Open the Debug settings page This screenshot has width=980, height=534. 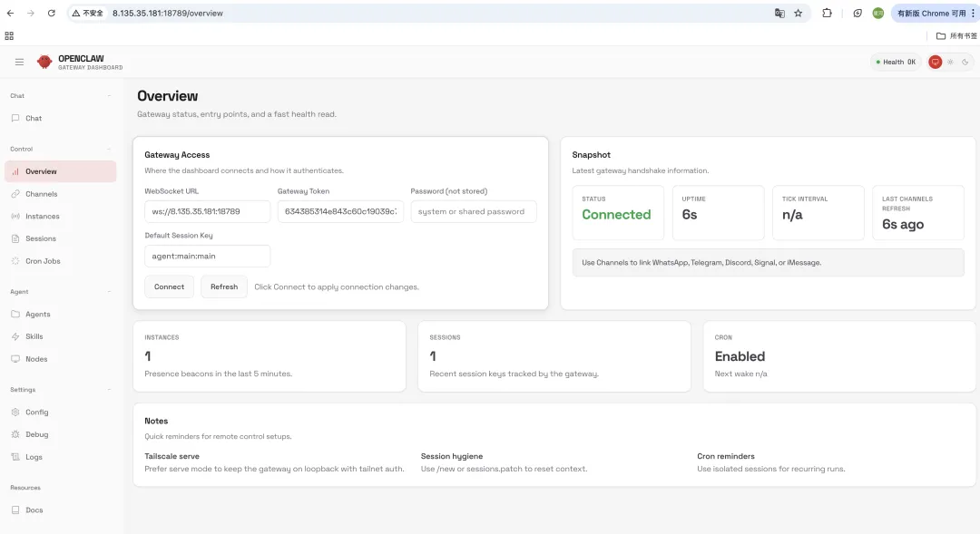(36, 434)
